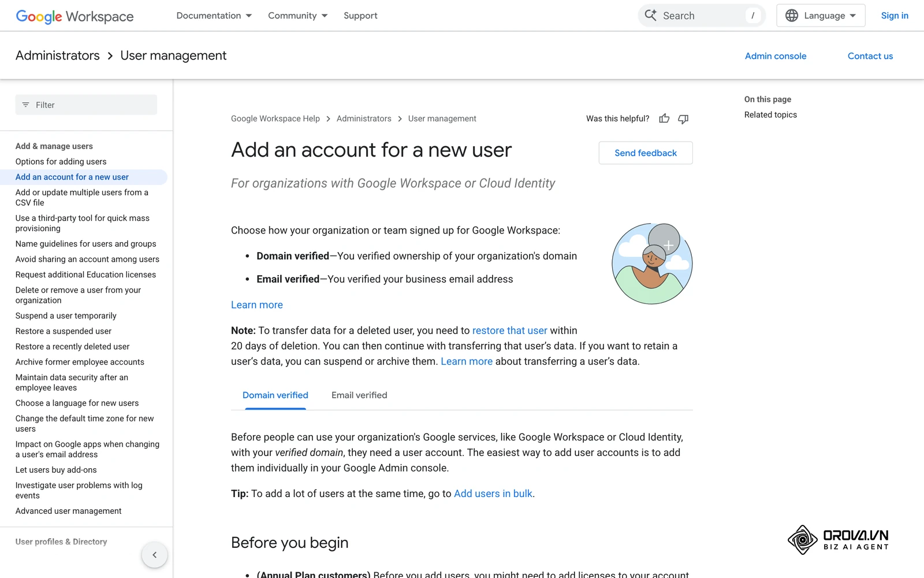
Task: Open Restore a recently deleted user
Action: [72, 347]
